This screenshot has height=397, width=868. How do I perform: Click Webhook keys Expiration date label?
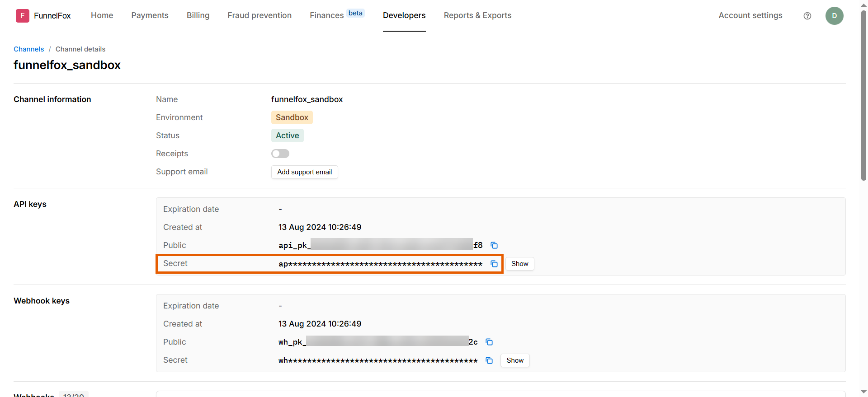[x=191, y=306]
